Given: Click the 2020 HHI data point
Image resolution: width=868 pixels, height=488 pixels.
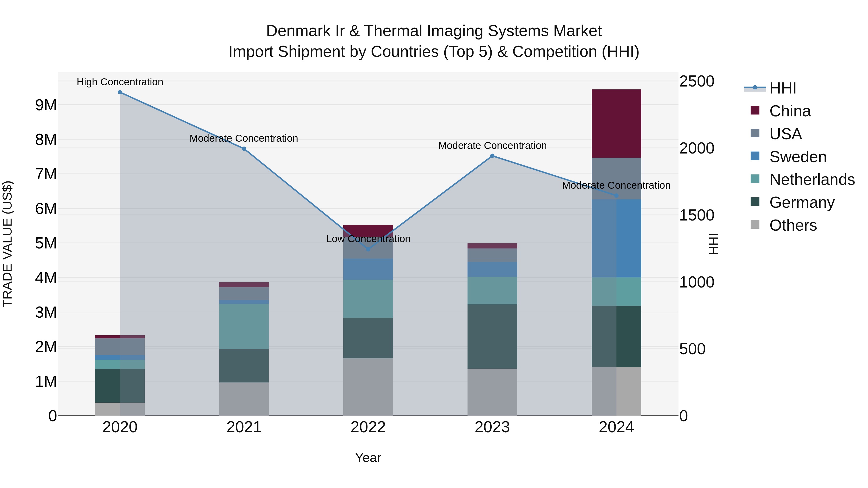Looking at the screenshot, I should [120, 92].
